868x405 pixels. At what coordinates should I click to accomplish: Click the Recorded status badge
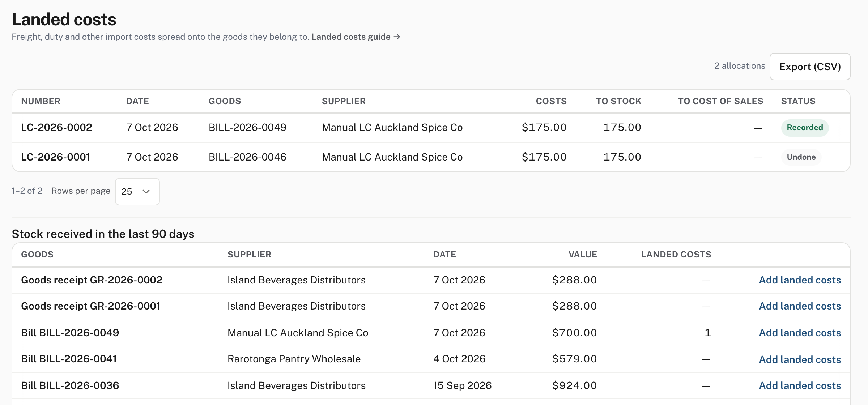[805, 128]
